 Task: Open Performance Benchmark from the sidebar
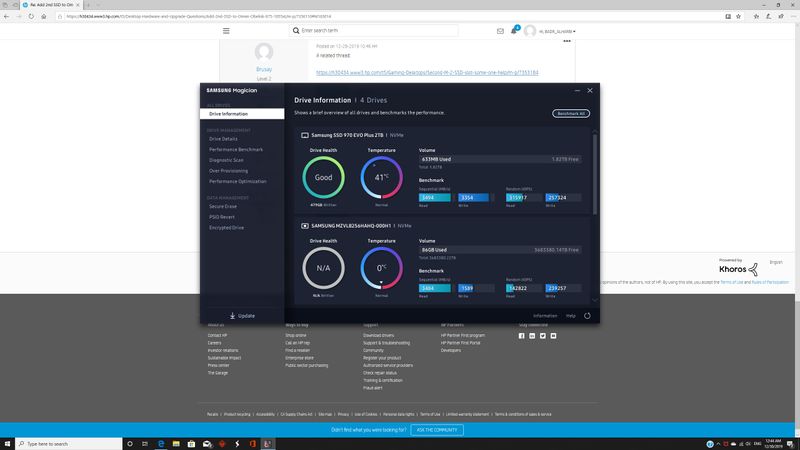point(237,149)
